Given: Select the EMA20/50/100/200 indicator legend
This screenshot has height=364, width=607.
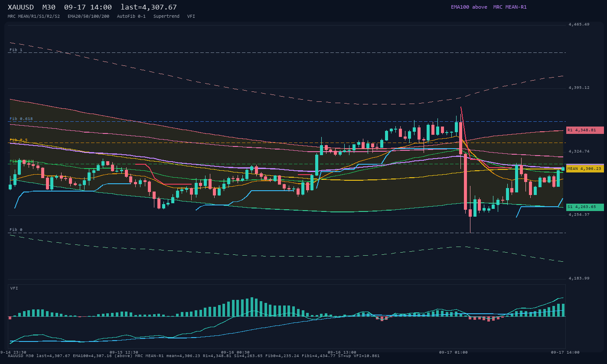Looking at the screenshot, I should coord(88,16).
